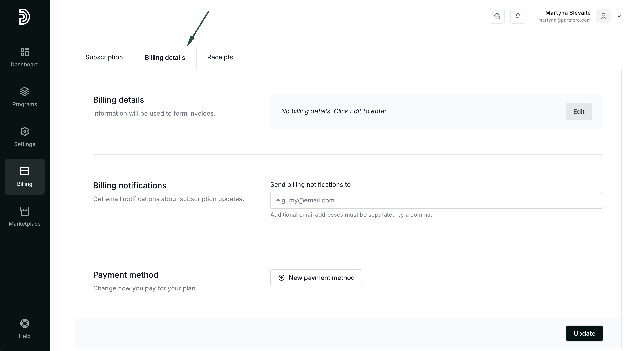Open Settings gear in sidebar

pos(25,132)
